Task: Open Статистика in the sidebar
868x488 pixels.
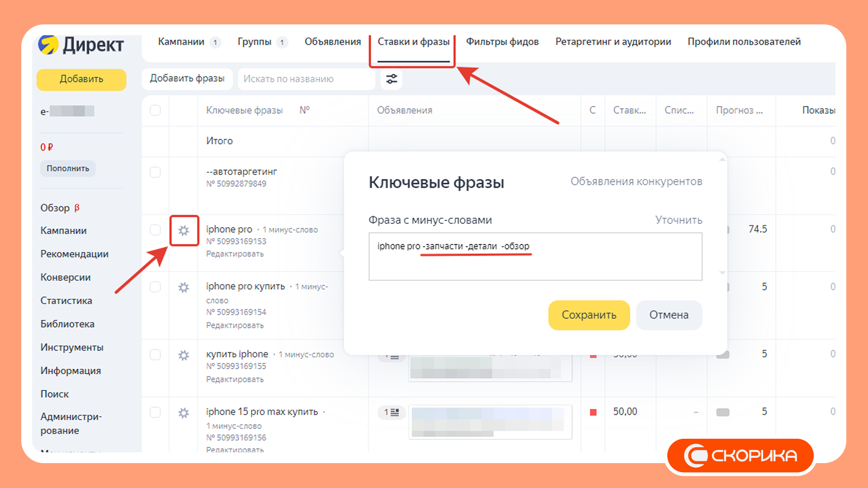Action: click(66, 301)
